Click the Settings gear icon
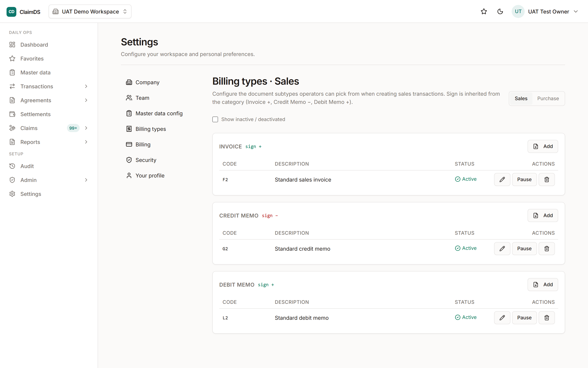This screenshot has width=588, height=368. pos(12,194)
